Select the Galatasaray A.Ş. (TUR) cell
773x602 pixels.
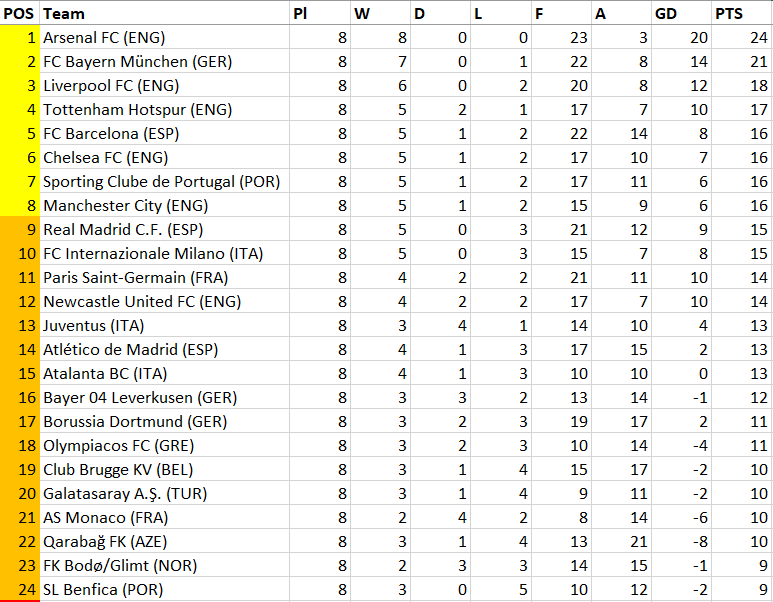point(165,494)
